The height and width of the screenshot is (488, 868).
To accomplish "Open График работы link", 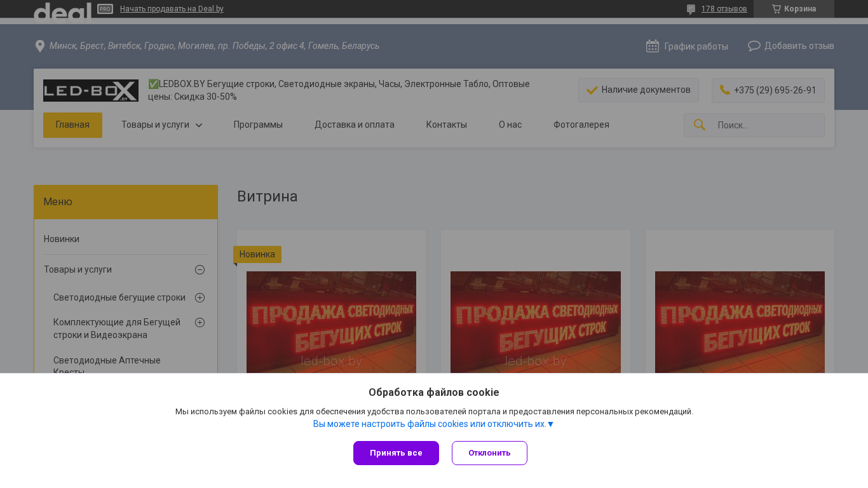I will [696, 46].
